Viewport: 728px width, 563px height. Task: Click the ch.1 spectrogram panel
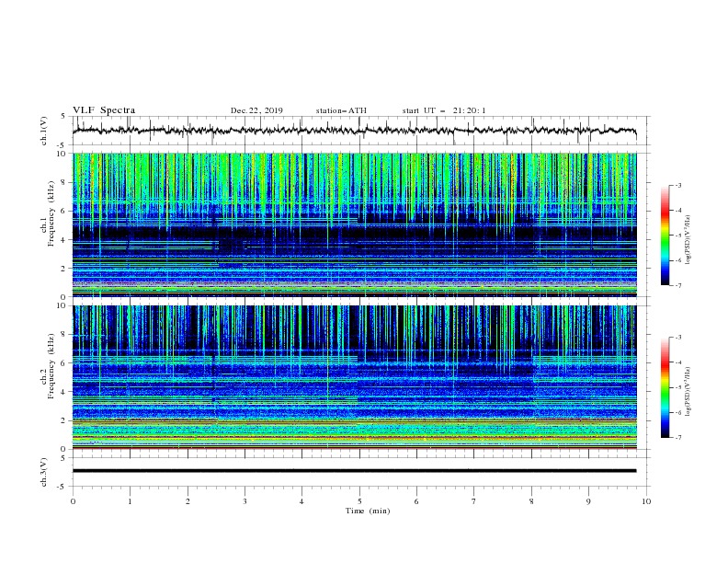[x=354, y=224]
